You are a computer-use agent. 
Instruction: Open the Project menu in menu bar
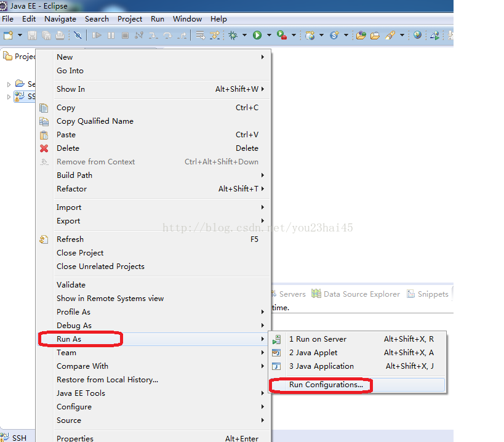tap(129, 19)
